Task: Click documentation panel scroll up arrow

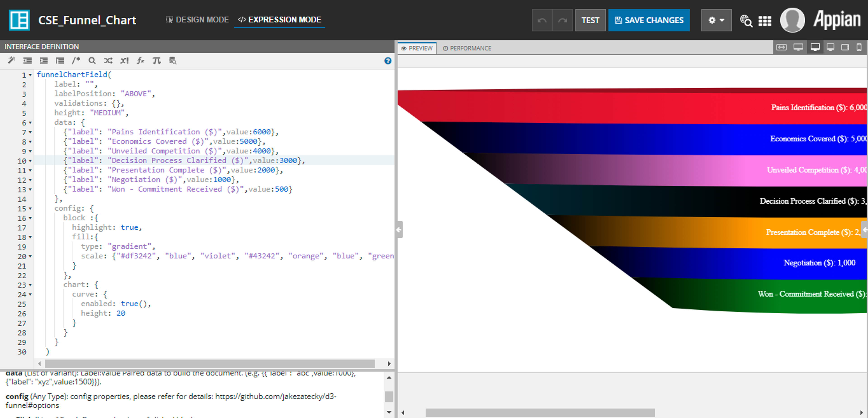Action: (389, 378)
